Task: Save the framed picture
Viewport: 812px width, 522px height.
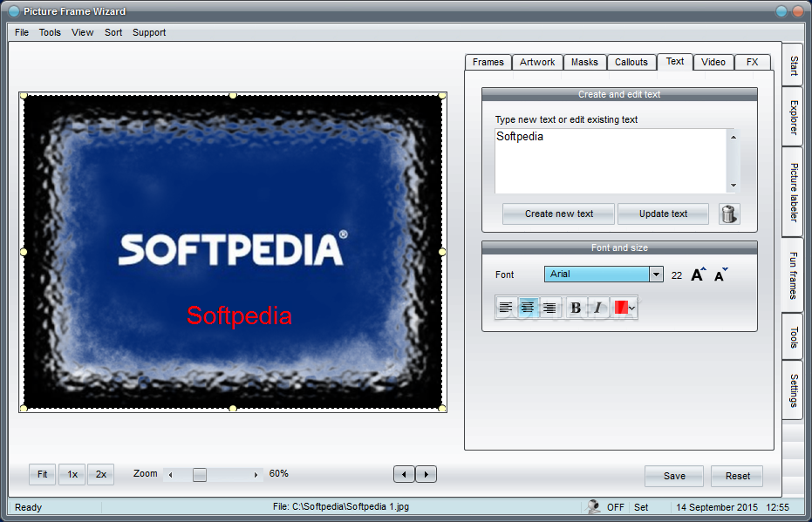Action: 673,476
